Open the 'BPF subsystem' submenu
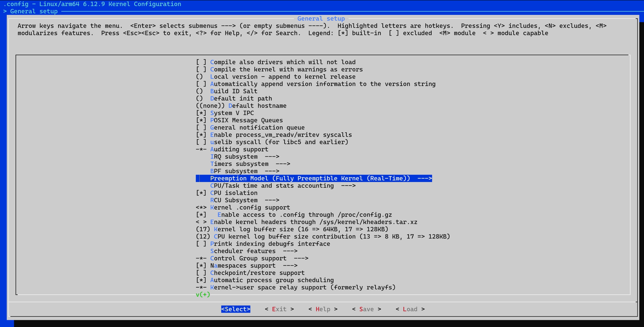 click(x=245, y=171)
